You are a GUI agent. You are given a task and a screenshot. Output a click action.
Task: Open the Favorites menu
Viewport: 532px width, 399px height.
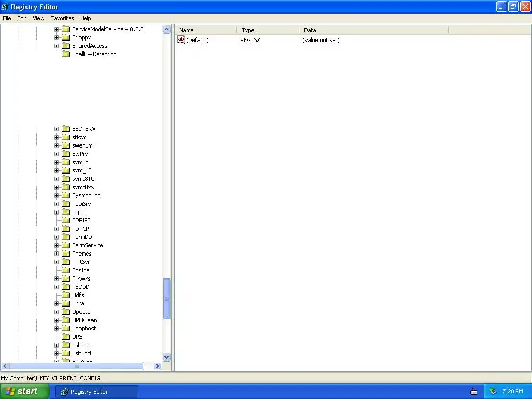[x=62, y=18]
